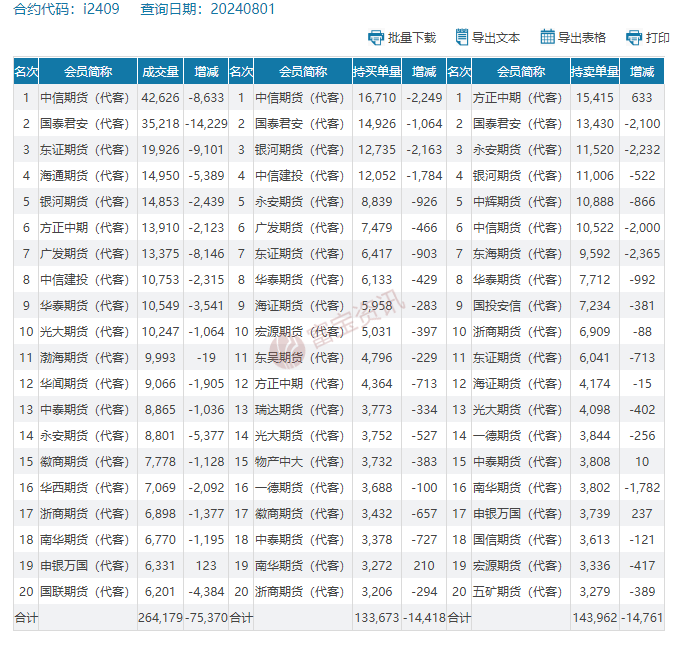
Task: Click long position value 3,206 for 浙商期货
Action: (377, 591)
